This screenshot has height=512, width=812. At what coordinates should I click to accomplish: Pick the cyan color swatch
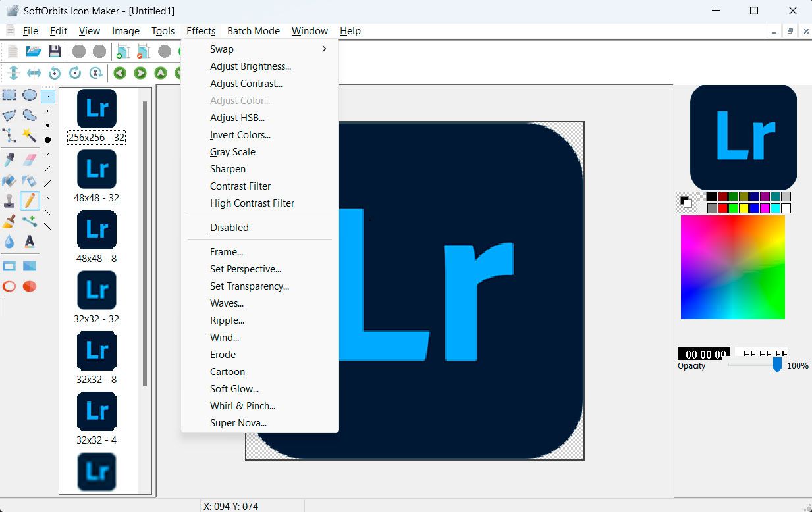(775, 208)
